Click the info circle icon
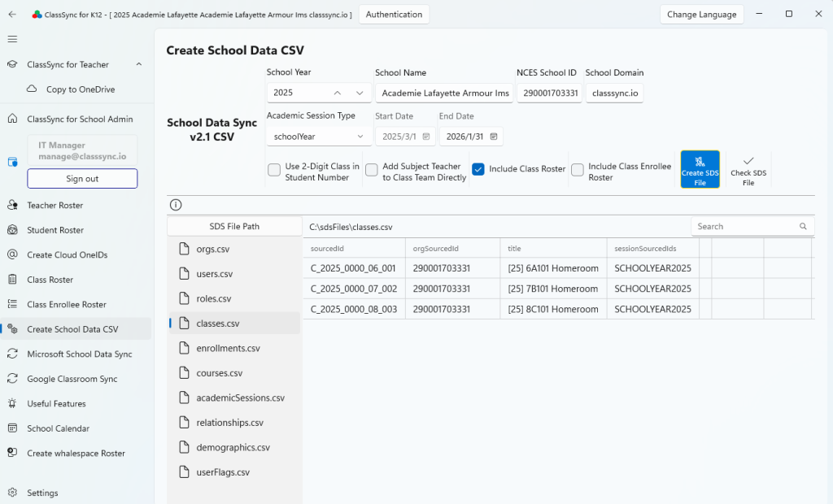This screenshot has width=833, height=504. tap(176, 205)
